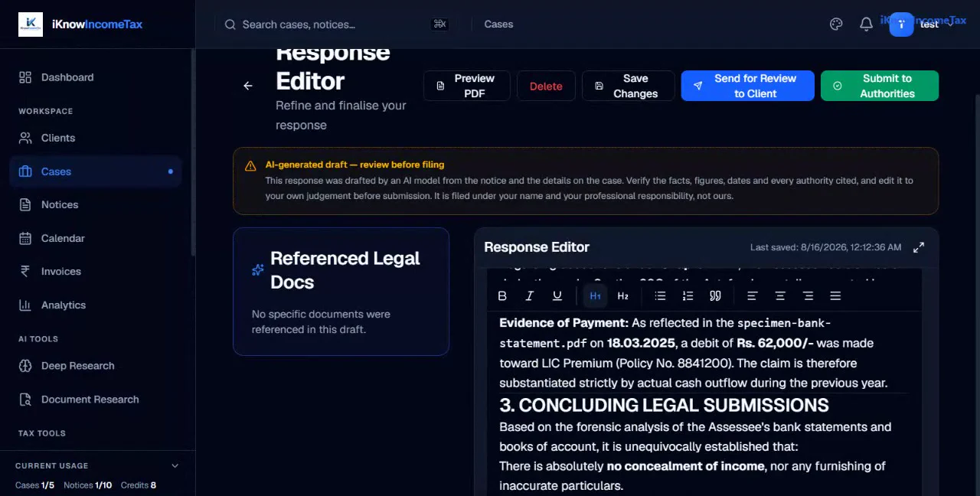Insert a numbered list
980x496 pixels.
[688, 295]
